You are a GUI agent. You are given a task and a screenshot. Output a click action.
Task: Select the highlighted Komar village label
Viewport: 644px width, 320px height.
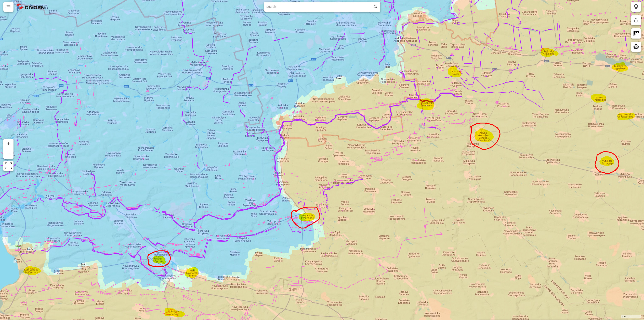coord(455,73)
